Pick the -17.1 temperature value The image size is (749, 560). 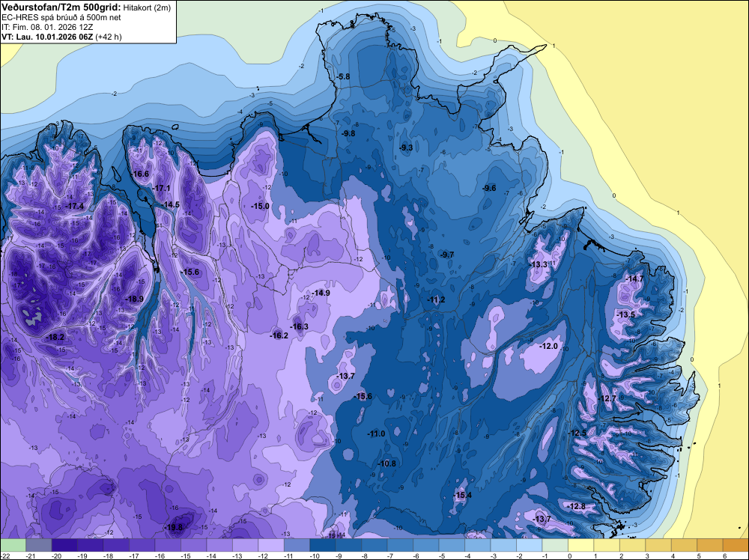coord(162,189)
